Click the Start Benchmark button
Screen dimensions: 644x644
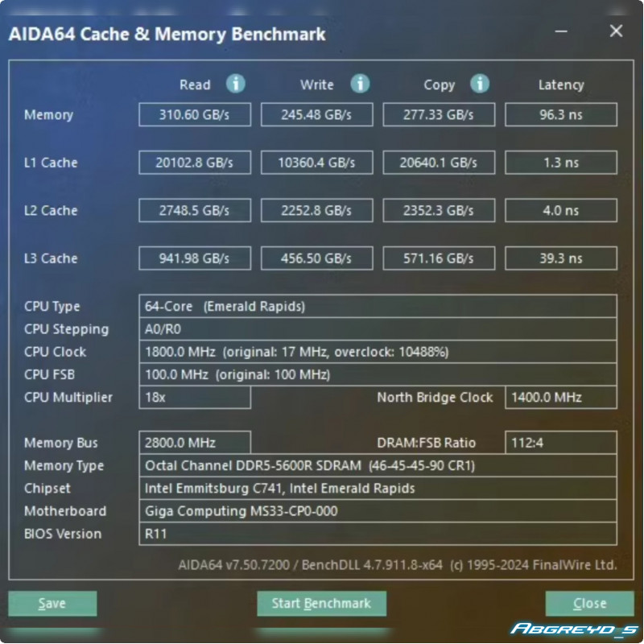click(321, 603)
